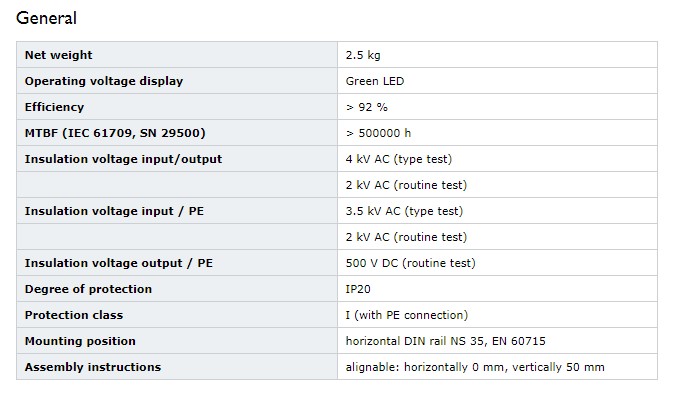Select the Assembly instructions label
This screenshot has height=399, width=674.
click(93, 367)
